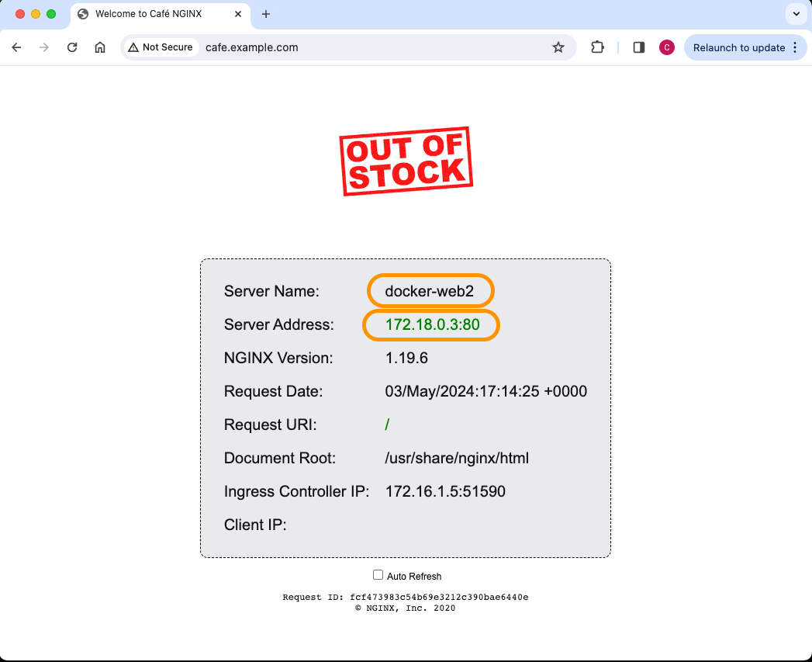The width and height of the screenshot is (812, 662).
Task: Toggle the browser side panel
Action: click(638, 47)
